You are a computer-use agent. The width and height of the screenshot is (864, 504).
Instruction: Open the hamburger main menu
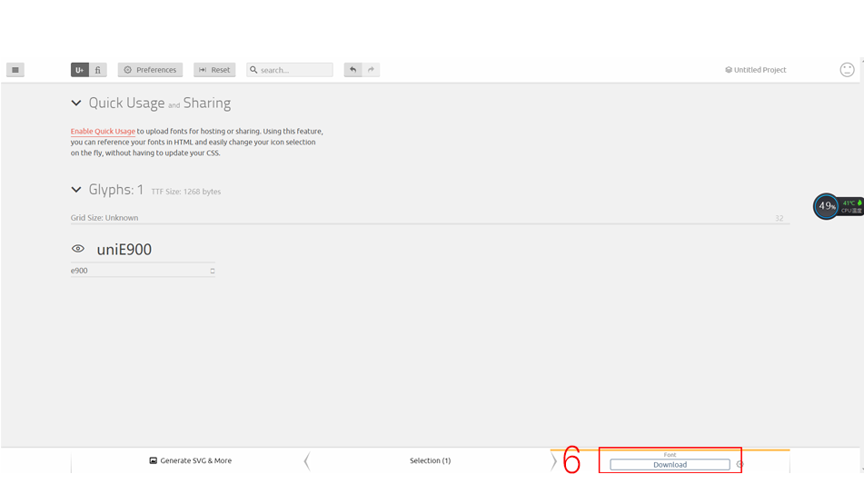tap(15, 70)
